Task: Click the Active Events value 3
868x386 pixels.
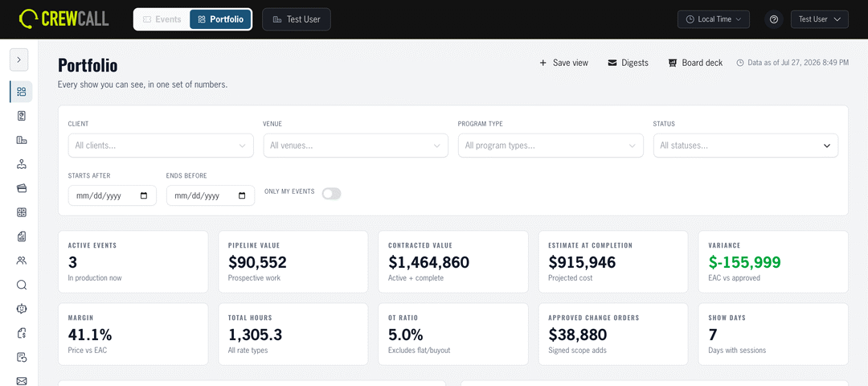Action: 72,262
